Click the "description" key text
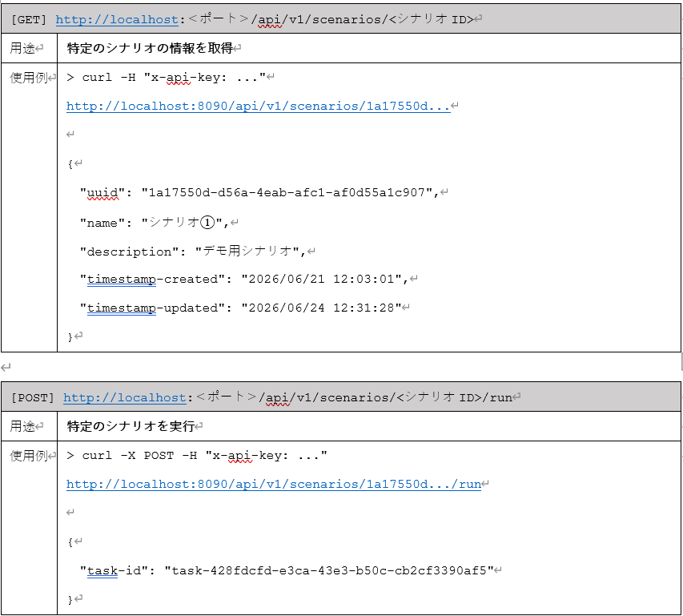This screenshot has width=683, height=616. (130, 252)
